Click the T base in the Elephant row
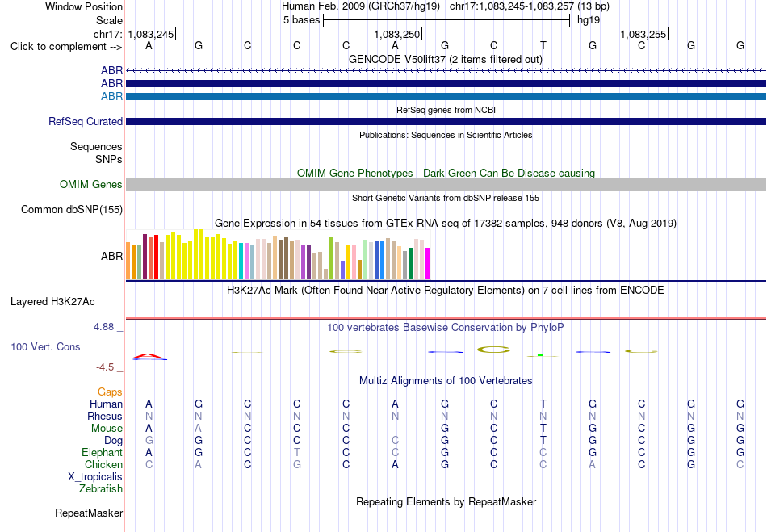The width and height of the screenshot is (767, 532). click(297, 452)
